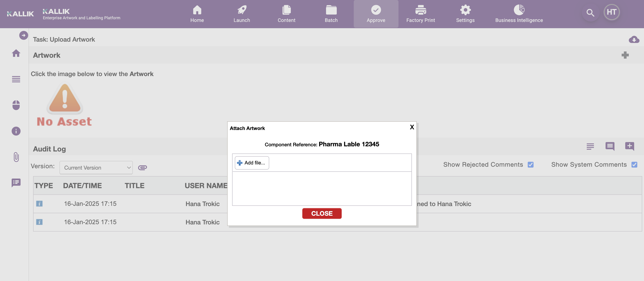Switch to the Content tab

(286, 14)
